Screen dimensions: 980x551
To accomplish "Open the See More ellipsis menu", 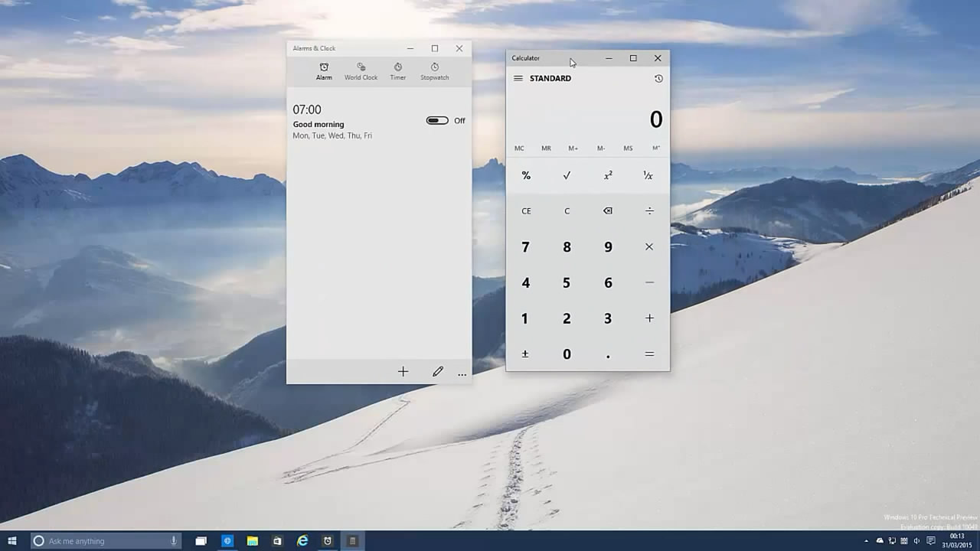I will [x=462, y=373].
